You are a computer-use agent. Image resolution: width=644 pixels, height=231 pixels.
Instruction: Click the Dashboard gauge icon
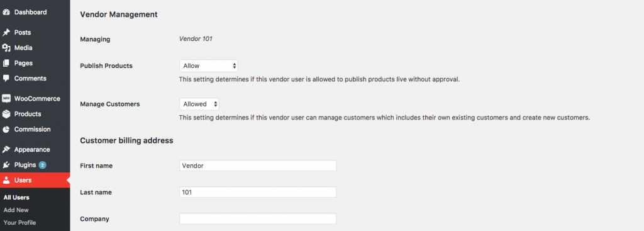[x=6, y=13]
